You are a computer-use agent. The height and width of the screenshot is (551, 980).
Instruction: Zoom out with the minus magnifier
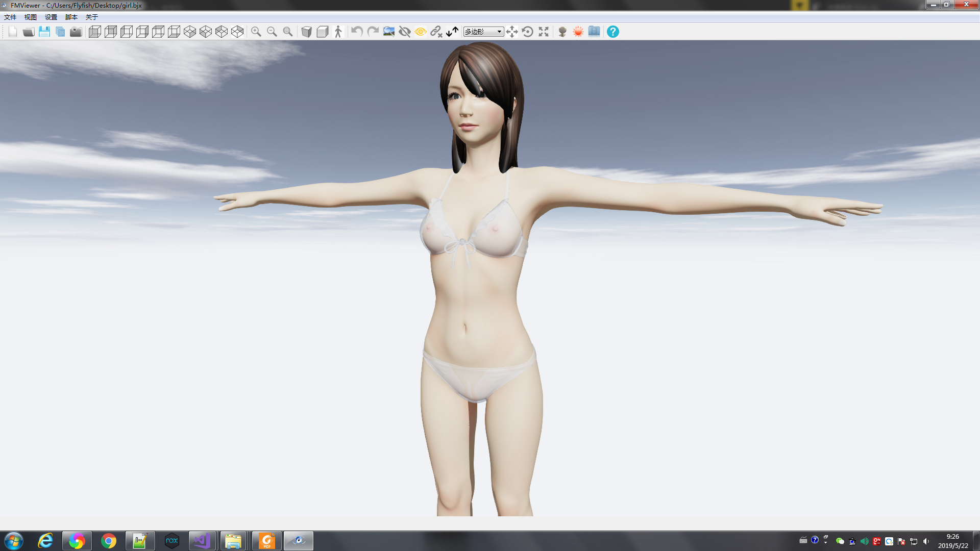pyautogui.click(x=272, y=32)
